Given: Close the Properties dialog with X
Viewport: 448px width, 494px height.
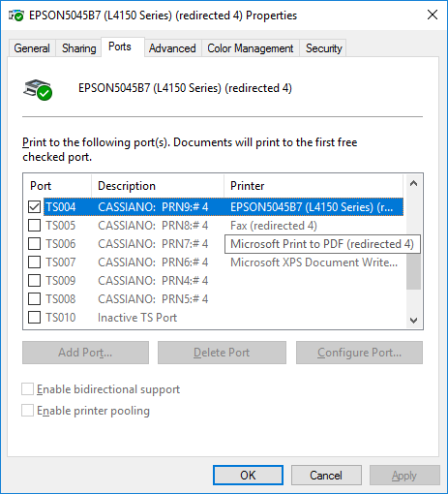Looking at the screenshot, I should click(x=433, y=15).
